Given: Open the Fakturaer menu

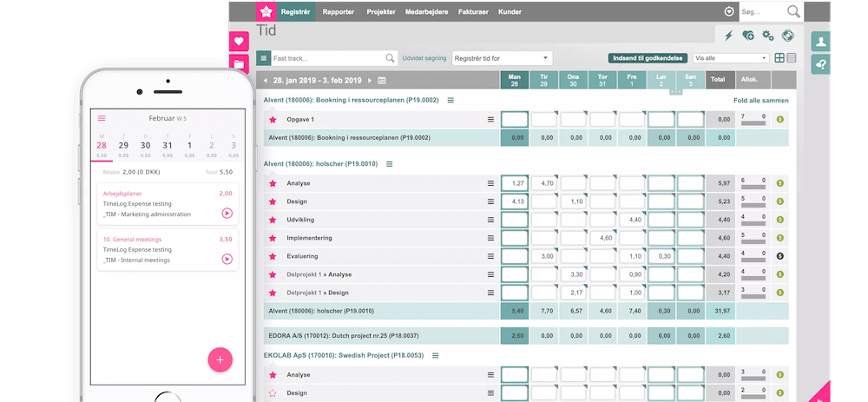Looking at the screenshot, I should click(x=468, y=12).
